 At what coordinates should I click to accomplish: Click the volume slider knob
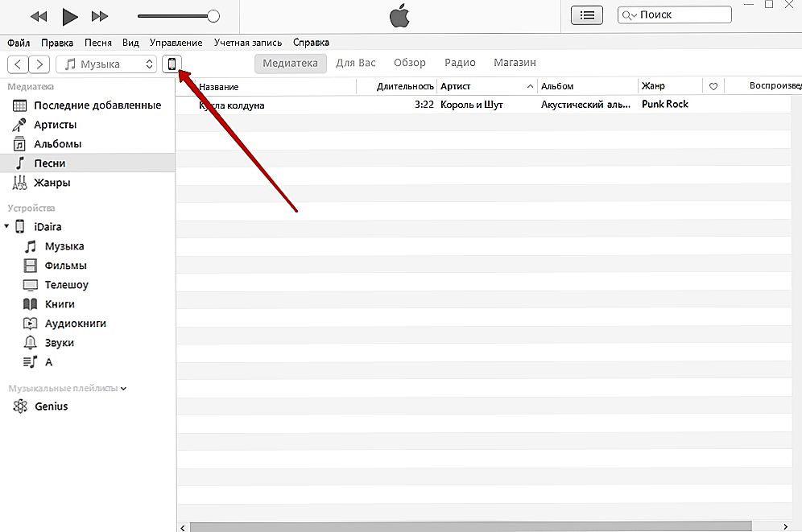click(213, 16)
